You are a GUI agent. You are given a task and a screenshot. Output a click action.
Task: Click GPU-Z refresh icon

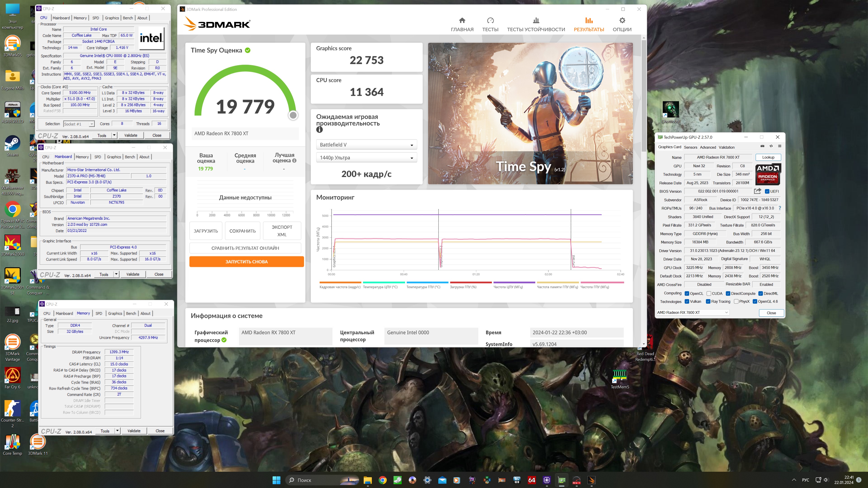[771, 146]
